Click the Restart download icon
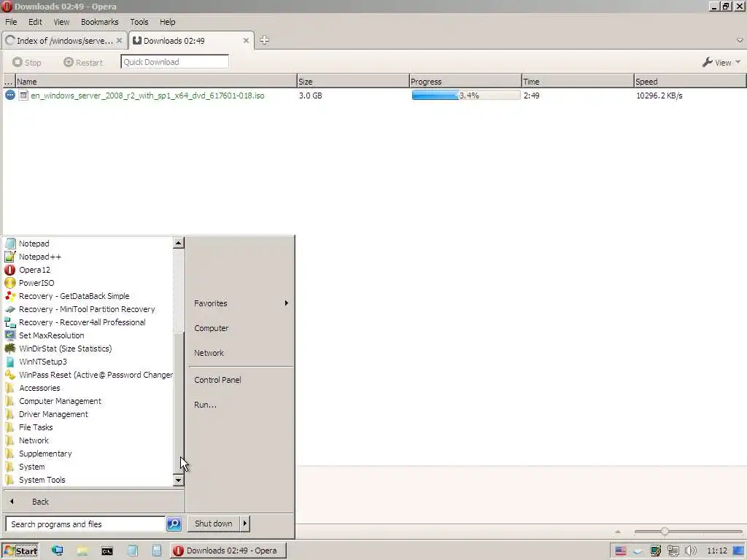The width and height of the screenshot is (747, 560). click(69, 63)
